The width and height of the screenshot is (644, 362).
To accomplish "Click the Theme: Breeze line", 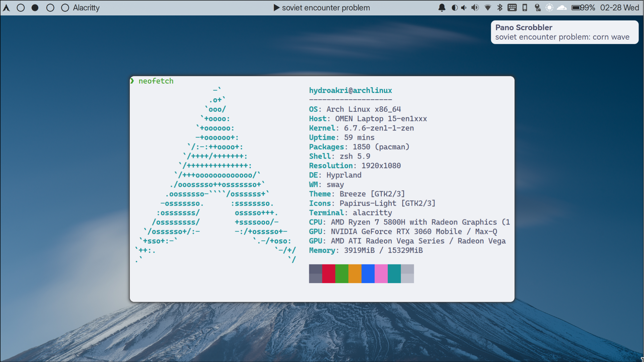I will pyautogui.click(x=357, y=194).
